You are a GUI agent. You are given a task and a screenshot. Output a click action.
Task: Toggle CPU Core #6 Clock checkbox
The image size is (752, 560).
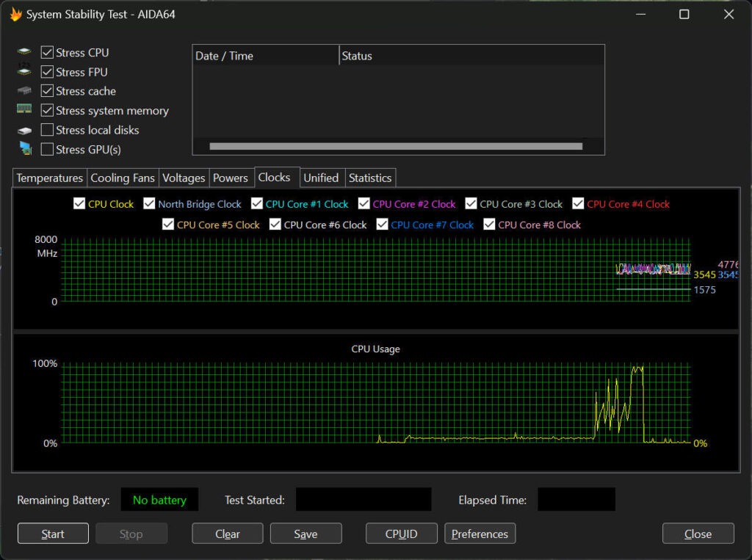point(275,225)
